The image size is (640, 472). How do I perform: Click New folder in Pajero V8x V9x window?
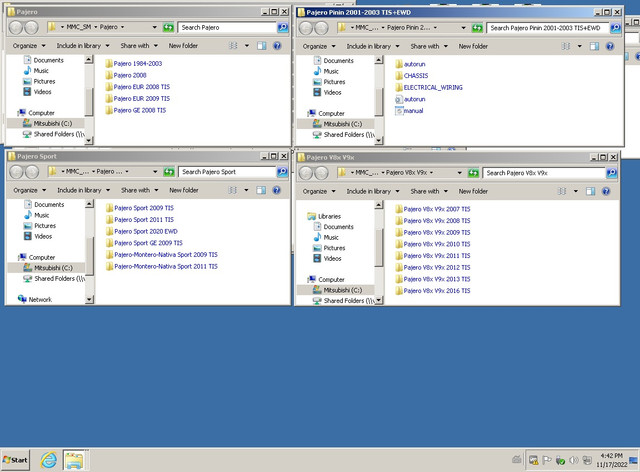473,191
